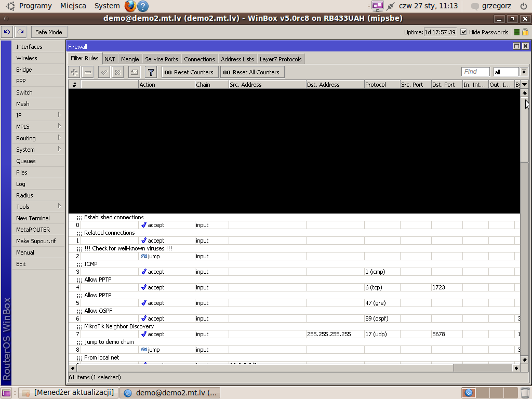This screenshot has width=532, height=399.
Task: Open Interfaces from the sidebar
Action: point(38,46)
